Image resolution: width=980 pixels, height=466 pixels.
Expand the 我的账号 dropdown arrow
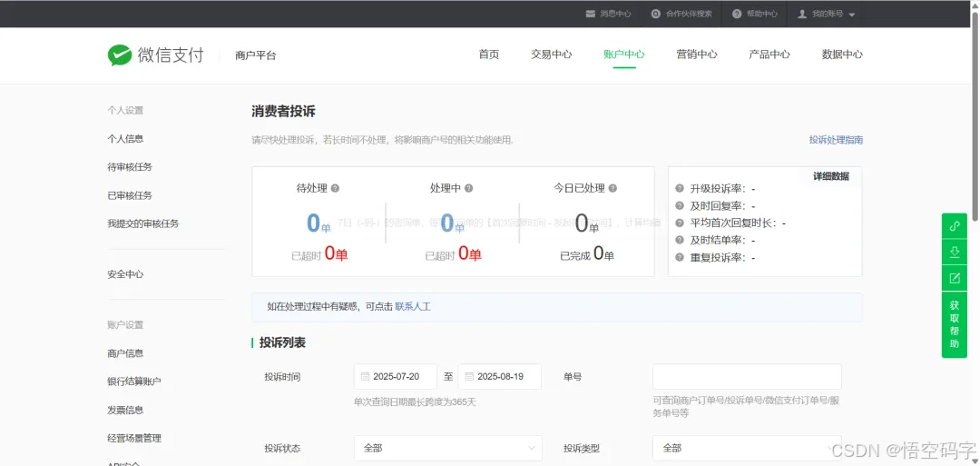852,15
